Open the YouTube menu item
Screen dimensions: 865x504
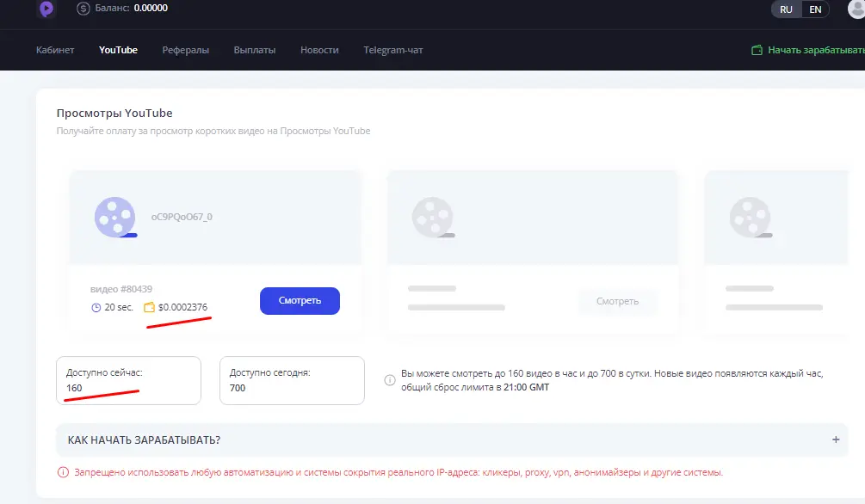[118, 50]
